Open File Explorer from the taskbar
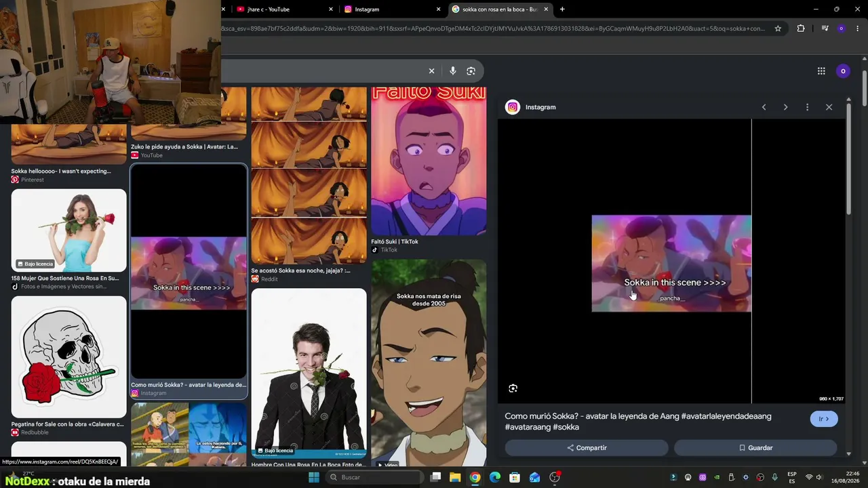 455,477
